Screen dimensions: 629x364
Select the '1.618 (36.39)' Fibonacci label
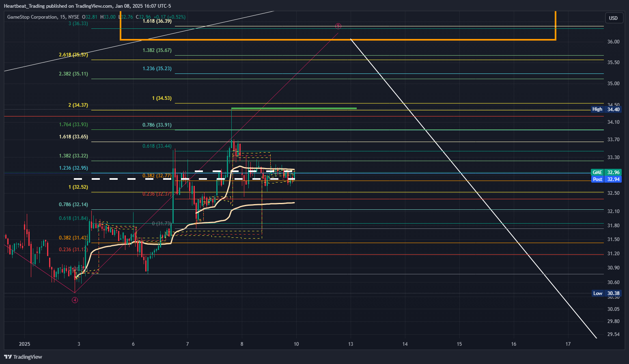point(157,21)
